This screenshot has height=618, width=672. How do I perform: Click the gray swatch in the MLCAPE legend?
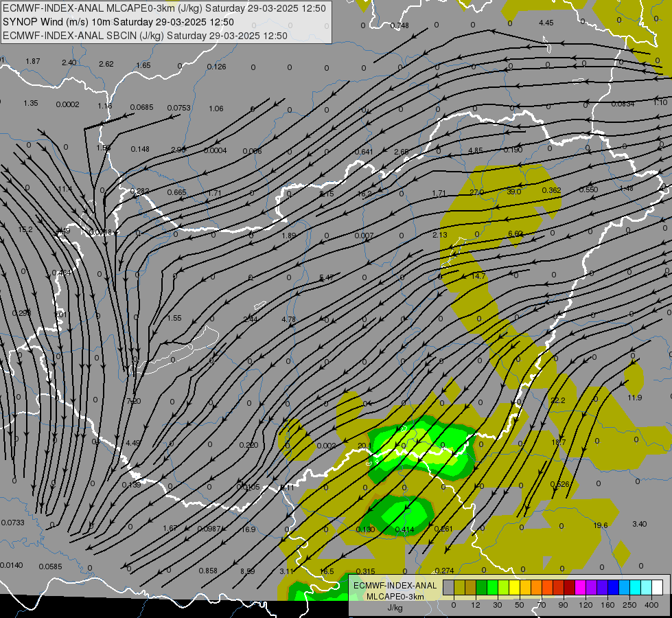point(448,588)
